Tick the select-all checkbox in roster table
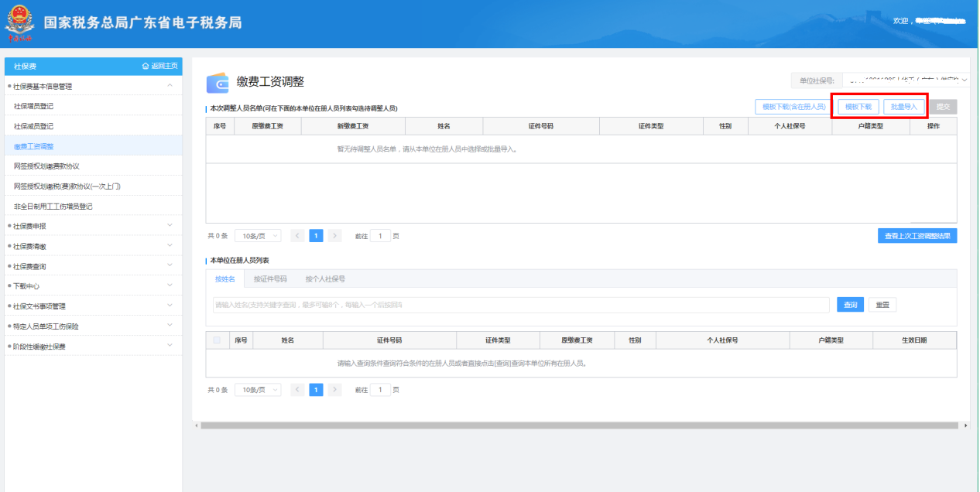The height and width of the screenshot is (492, 980). point(217,340)
